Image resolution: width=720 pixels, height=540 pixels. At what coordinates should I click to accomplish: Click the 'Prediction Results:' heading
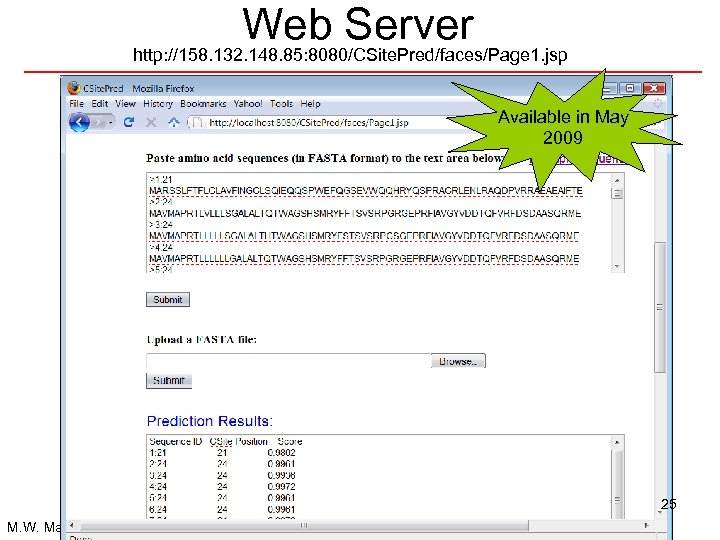click(210, 421)
